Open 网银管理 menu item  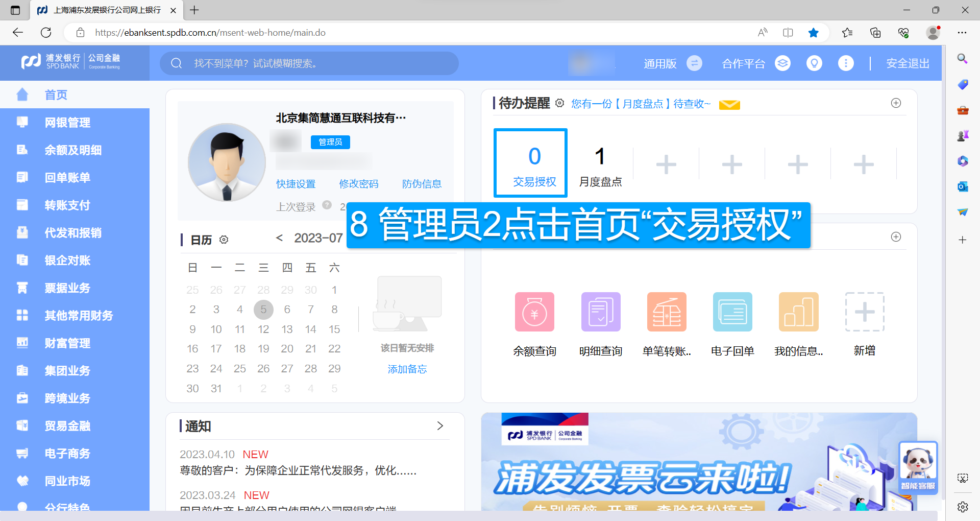point(75,123)
